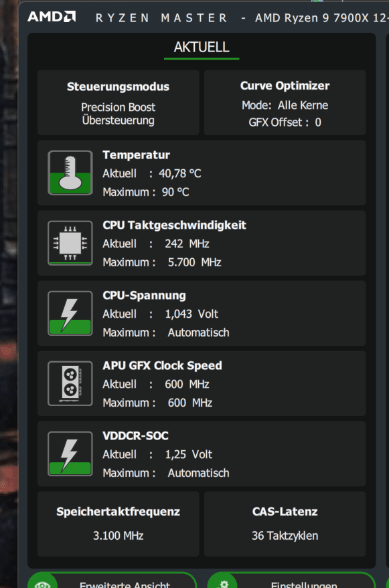This screenshot has height=588, width=389.
Task: Click the VDDCR-SOC lightning bolt icon
Action: click(70, 454)
